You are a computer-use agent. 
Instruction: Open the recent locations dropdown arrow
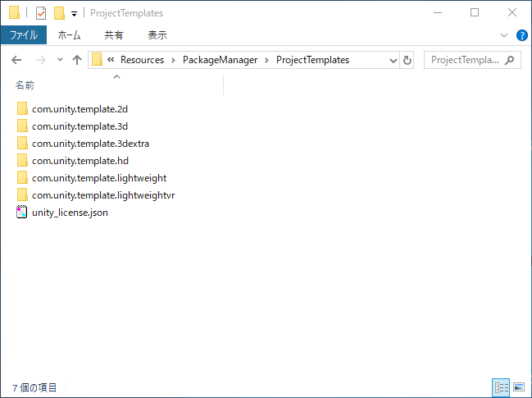(x=60, y=60)
